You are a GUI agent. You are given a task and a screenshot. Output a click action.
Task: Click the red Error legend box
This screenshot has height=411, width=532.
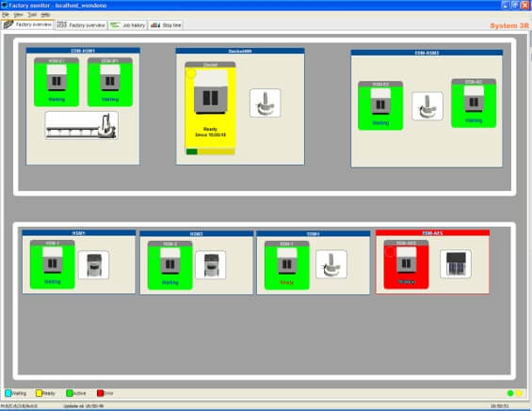click(x=100, y=393)
